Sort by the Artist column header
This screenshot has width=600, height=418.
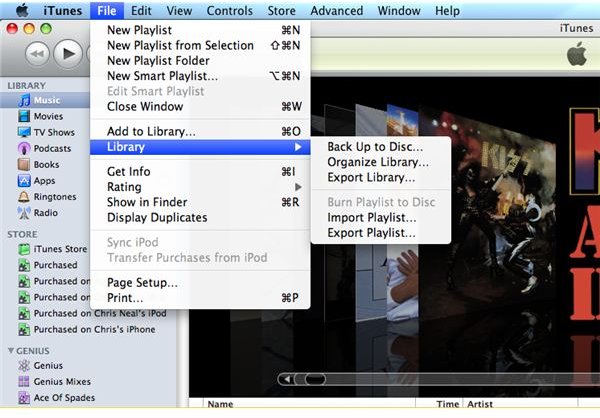click(520, 404)
